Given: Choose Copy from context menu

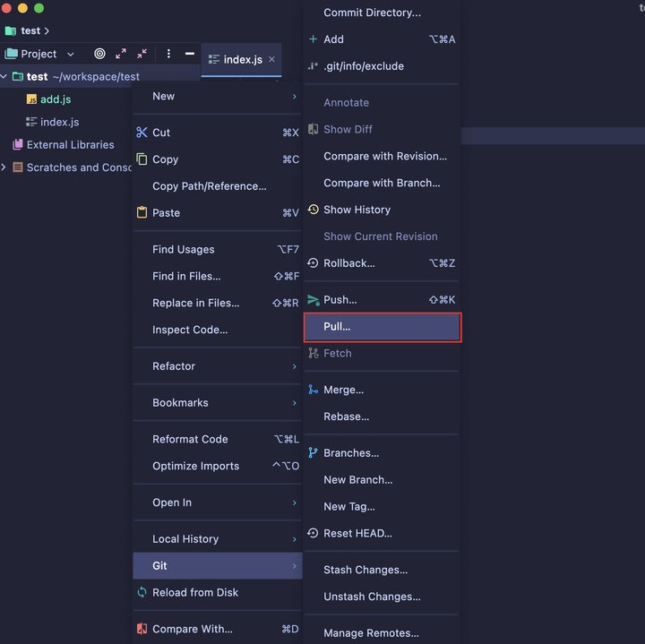Looking at the screenshot, I should [217, 159].
